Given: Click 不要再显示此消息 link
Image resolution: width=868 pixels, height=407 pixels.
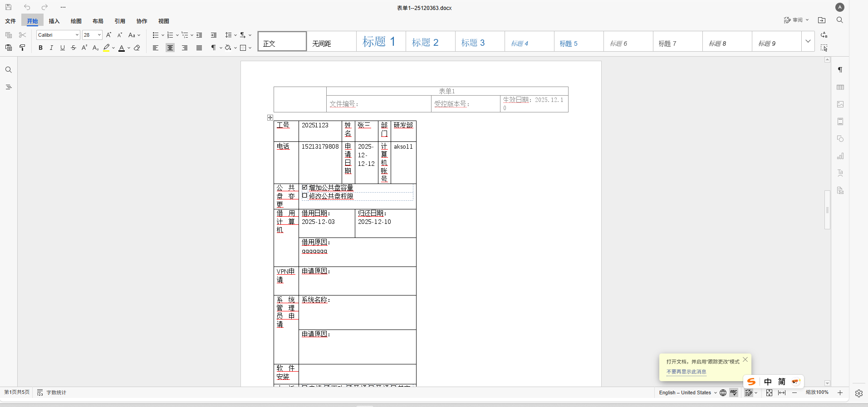Looking at the screenshot, I should pyautogui.click(x=686, y=372).
